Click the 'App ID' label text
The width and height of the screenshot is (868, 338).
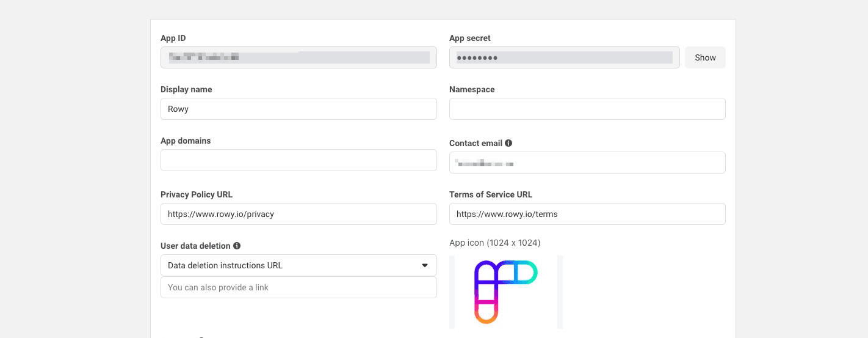pyautogui.click(x=173, y=38)
